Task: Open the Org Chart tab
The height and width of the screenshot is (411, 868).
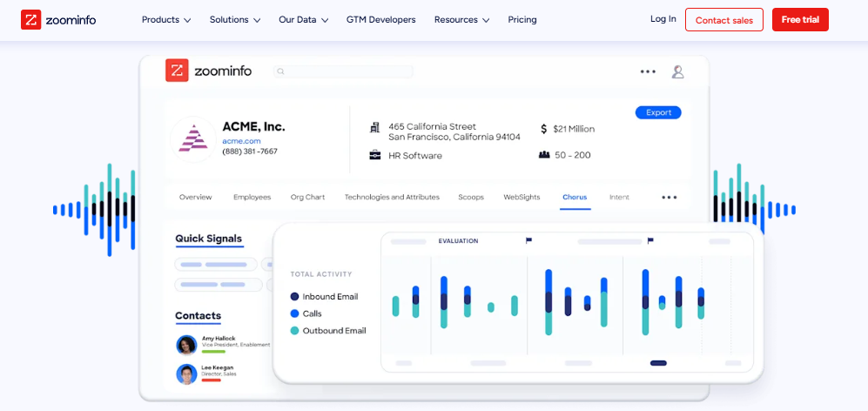Action: click(308, 197)
